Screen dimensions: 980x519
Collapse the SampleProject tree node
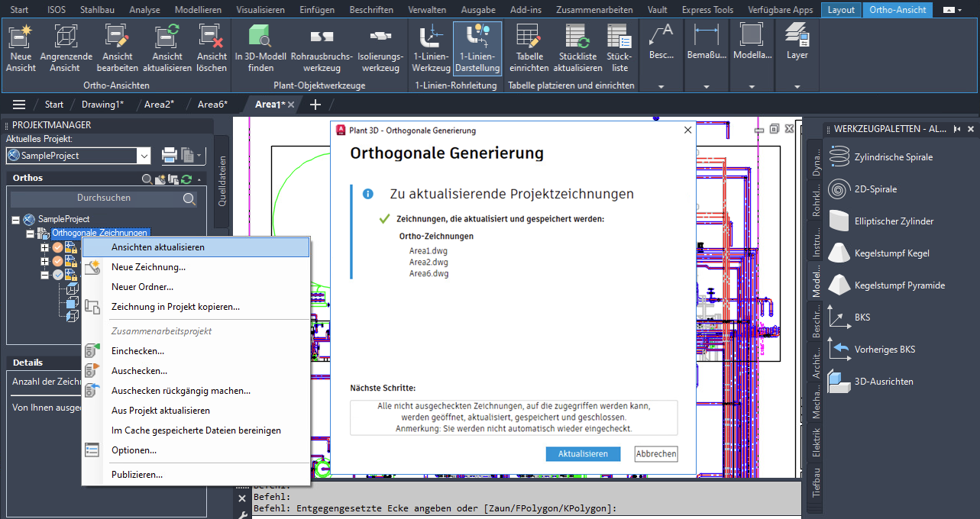click(x=16, y=220)
